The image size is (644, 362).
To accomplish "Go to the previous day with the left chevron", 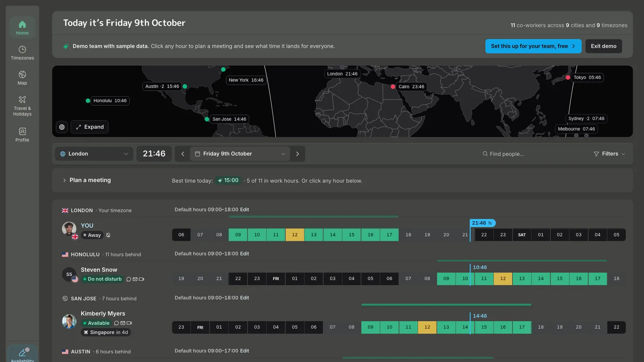I will (183, 154).
